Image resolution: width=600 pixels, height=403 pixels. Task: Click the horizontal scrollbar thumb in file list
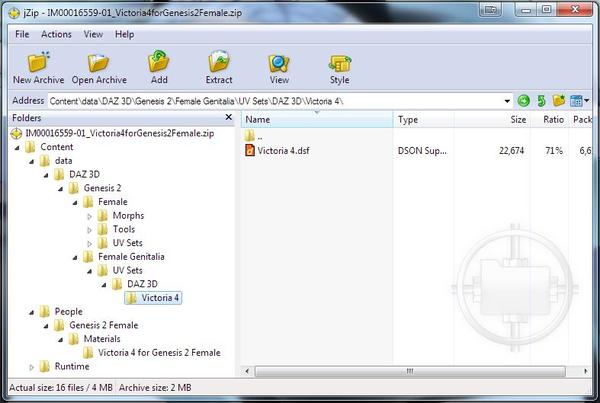tap(410, 371)
